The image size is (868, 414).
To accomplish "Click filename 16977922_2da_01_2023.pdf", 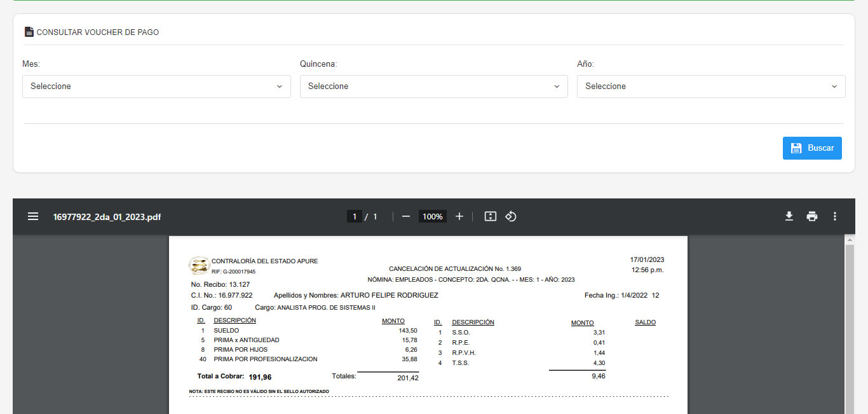I will click(107, 217).
